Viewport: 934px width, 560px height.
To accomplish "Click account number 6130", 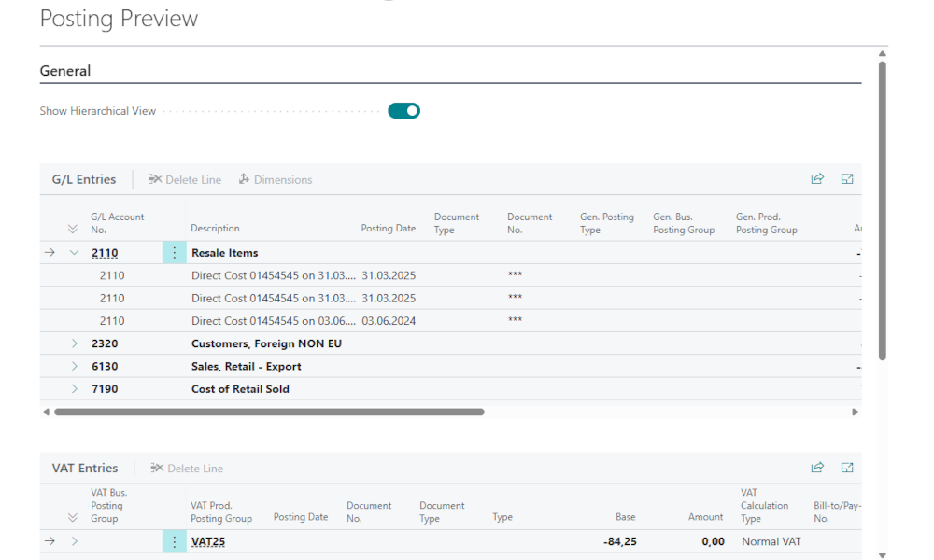I will click(x=105, y=366).
